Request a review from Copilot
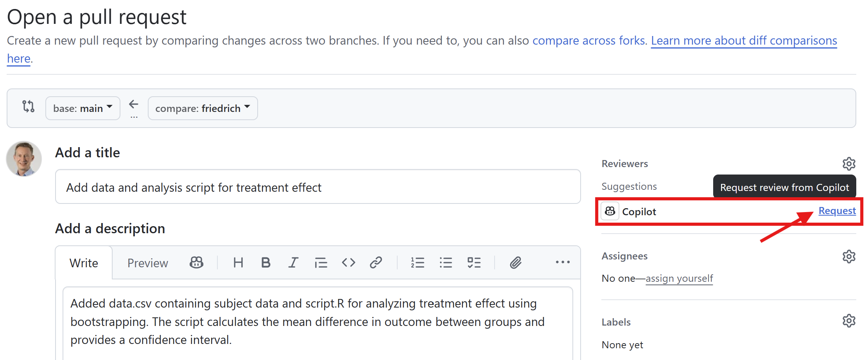 (837, 211)
